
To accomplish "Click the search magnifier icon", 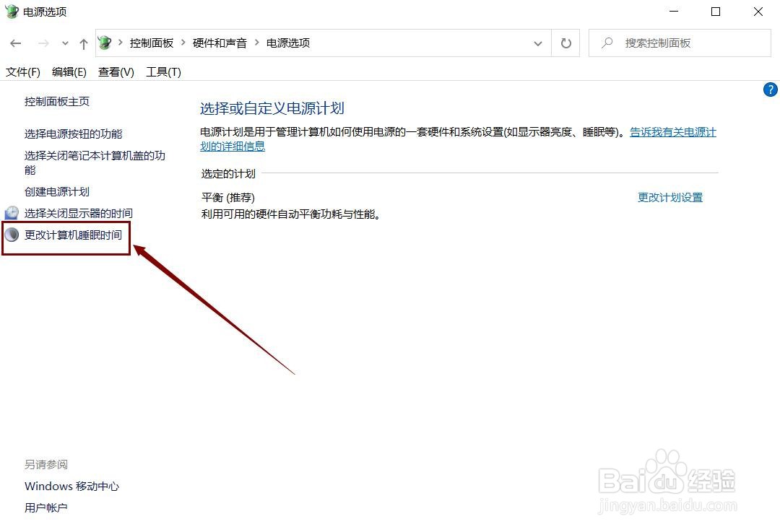I will pyautogui.click(x=607, y=43).
